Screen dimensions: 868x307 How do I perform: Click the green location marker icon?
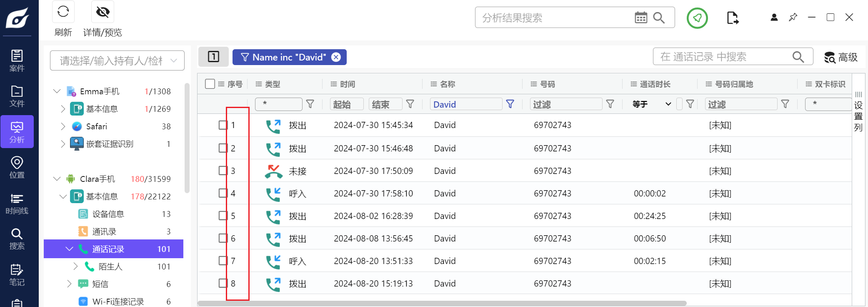pos(697,18)
